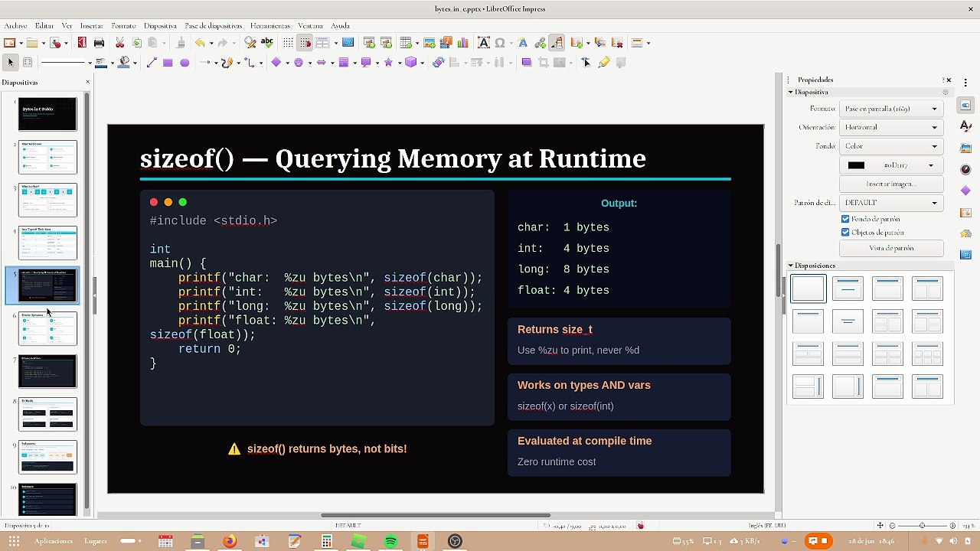Image resolution: width=980 pixels, height=551 pixels.
Task: Open the Insertar menu
Action: pyautogui.click(x=92, y=25)
